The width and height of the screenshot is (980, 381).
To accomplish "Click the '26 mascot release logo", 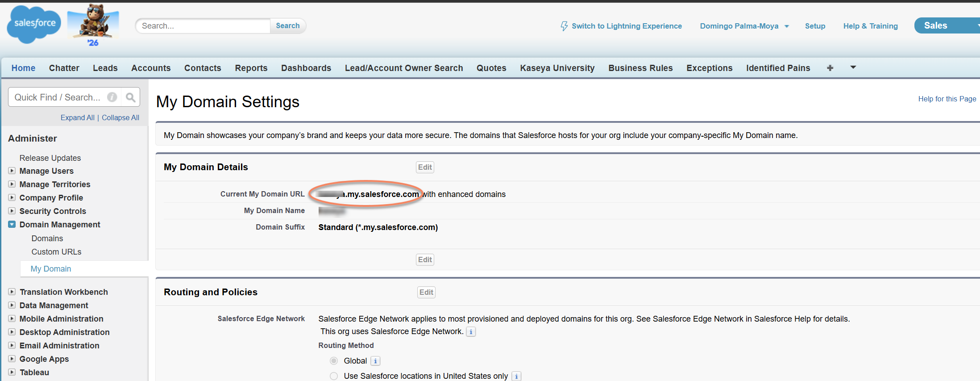I will (x=93, y=25).
